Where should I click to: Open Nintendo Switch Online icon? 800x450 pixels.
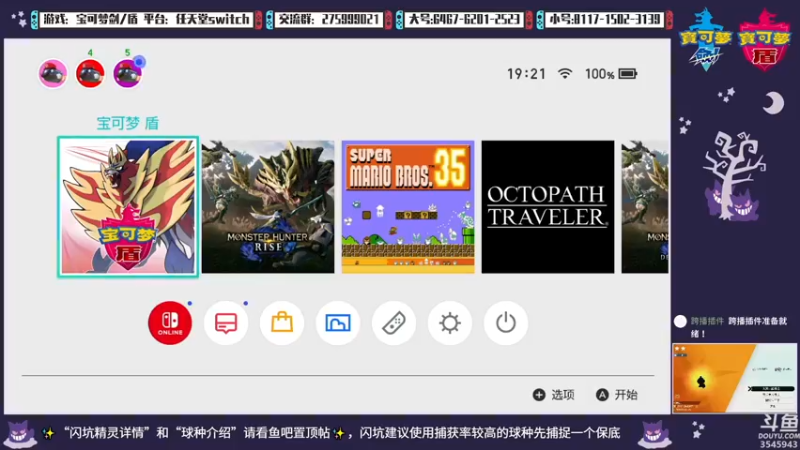(170, 322)
